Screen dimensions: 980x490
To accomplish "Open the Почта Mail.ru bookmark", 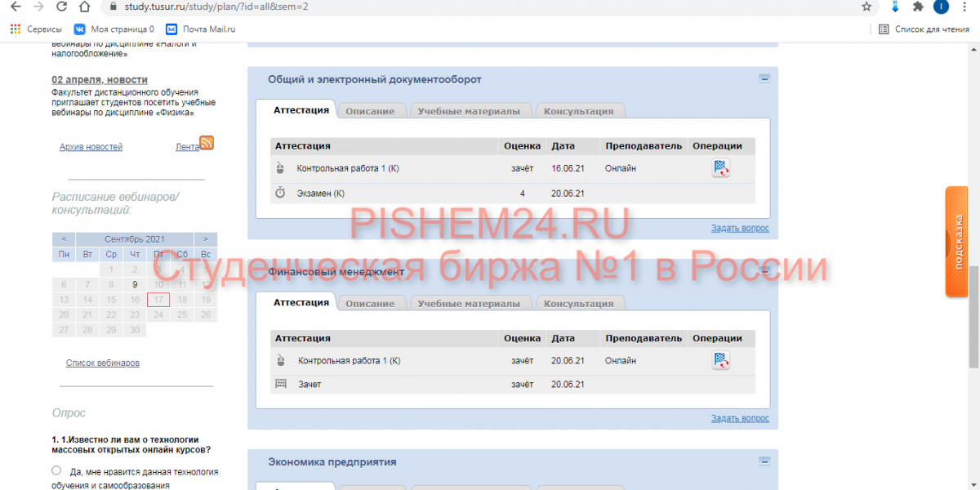I will point(201,29).
